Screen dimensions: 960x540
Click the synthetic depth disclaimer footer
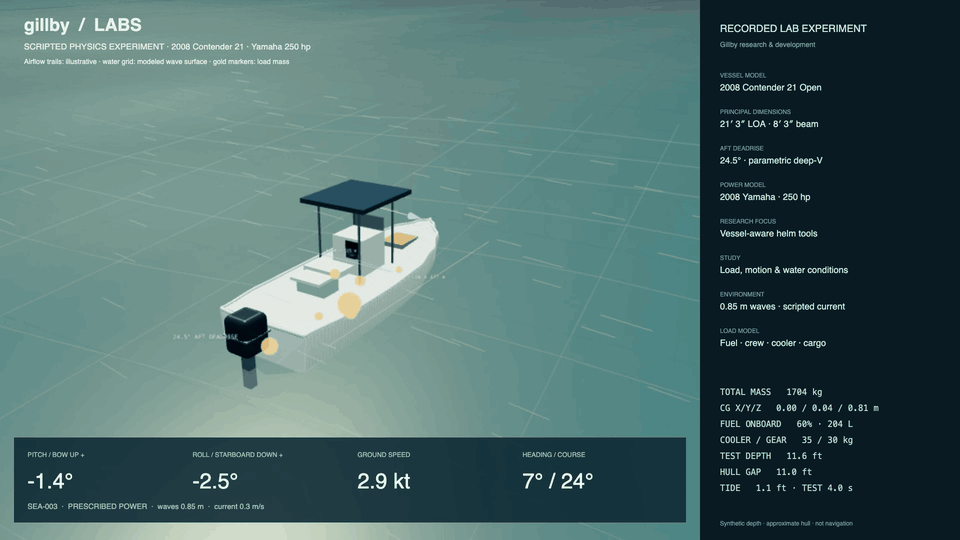point(786,523)
